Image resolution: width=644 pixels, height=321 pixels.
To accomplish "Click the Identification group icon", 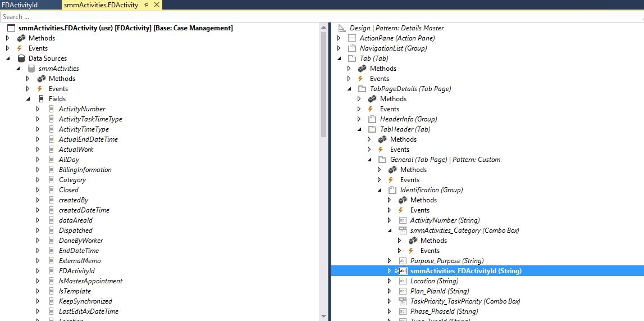I will point(392,190).
